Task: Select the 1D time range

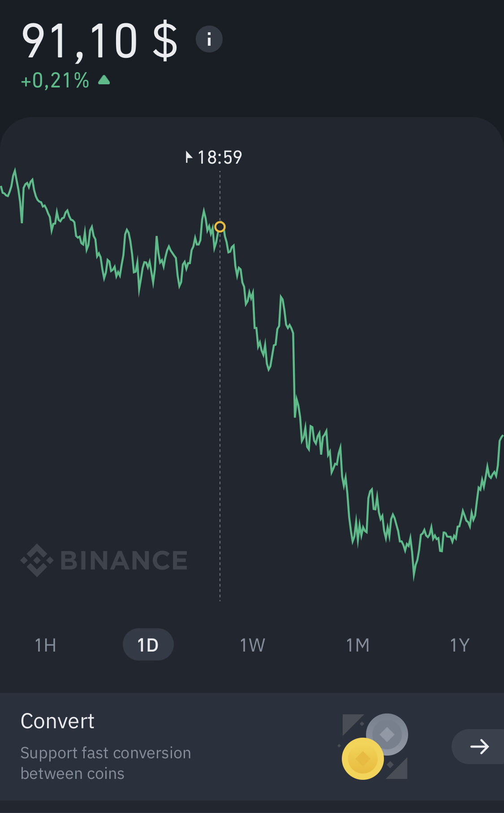Action: click(x=148, y=645)
